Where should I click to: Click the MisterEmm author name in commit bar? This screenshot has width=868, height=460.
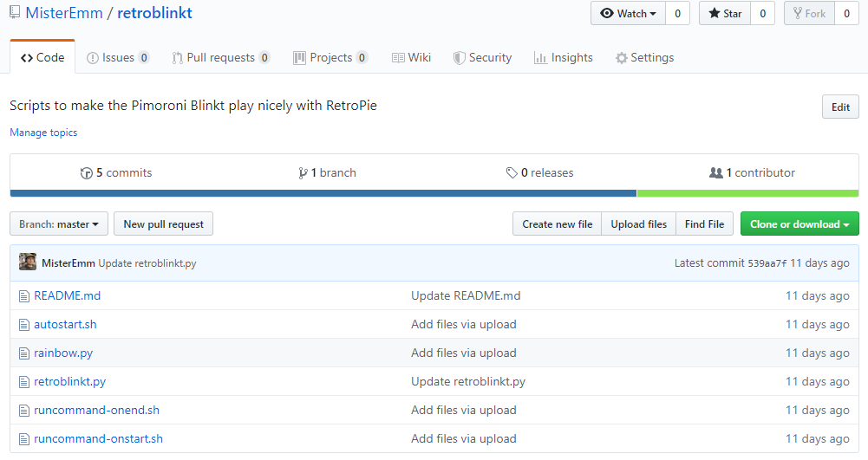click(x=69, y=263)
